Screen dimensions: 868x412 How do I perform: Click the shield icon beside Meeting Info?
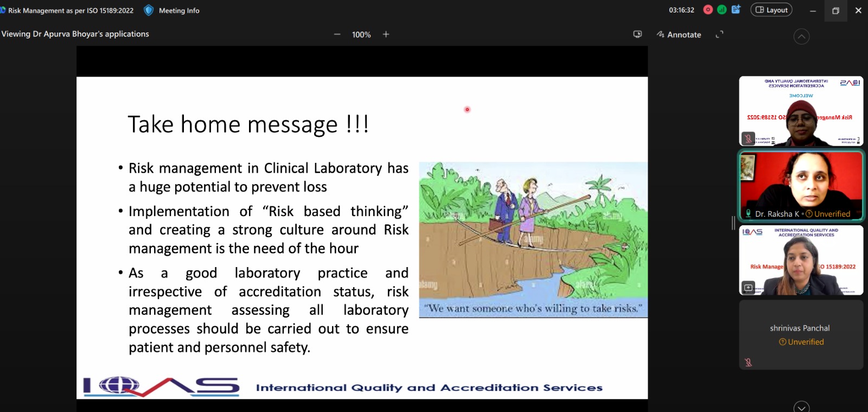149,10
